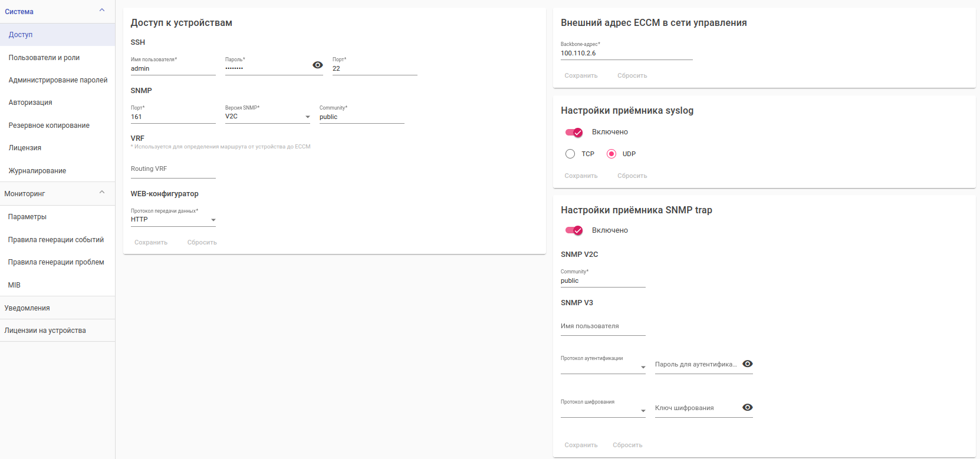
Task: Turn off the SNMP trap receiver toggle
Action: point(574,230)
